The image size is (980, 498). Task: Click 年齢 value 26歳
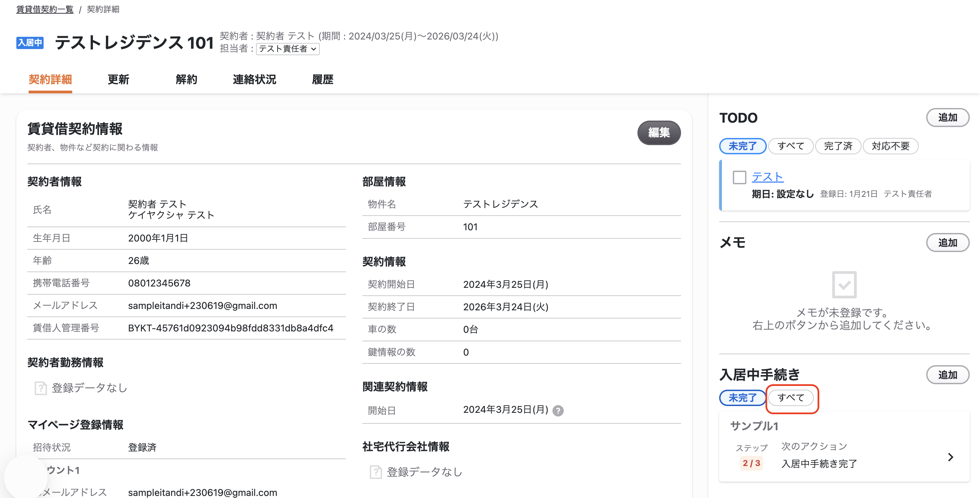[x=139, y=261]
